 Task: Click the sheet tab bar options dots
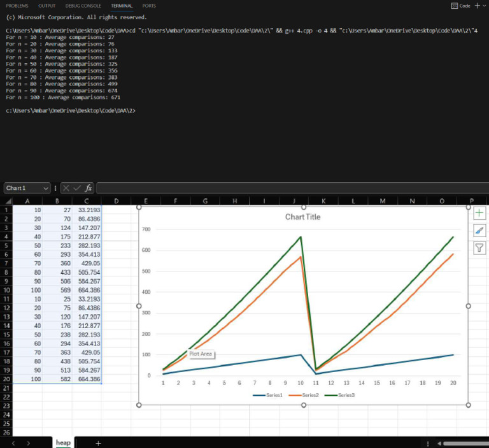click(x=428, y=444)
